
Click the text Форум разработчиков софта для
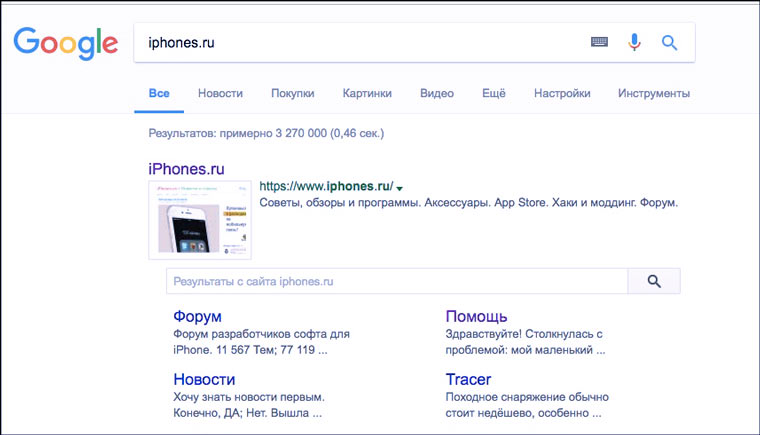(261, 334)
